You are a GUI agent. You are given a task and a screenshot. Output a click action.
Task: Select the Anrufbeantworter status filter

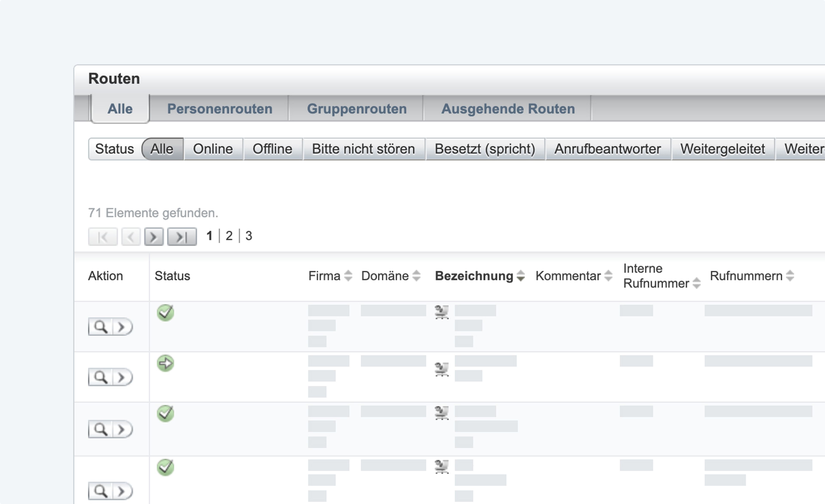(607, 149)
